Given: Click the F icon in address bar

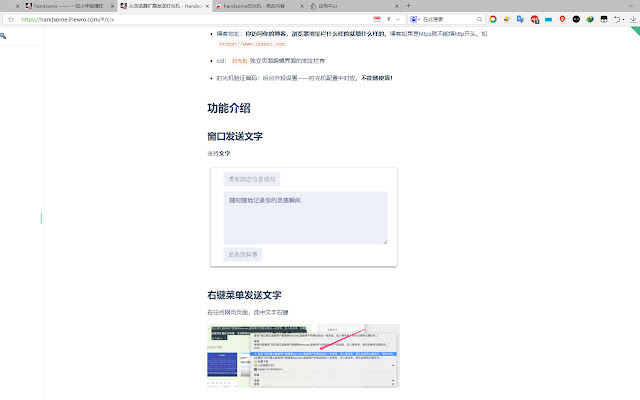Looking at the screenshot, I should (x=389, y=19).
